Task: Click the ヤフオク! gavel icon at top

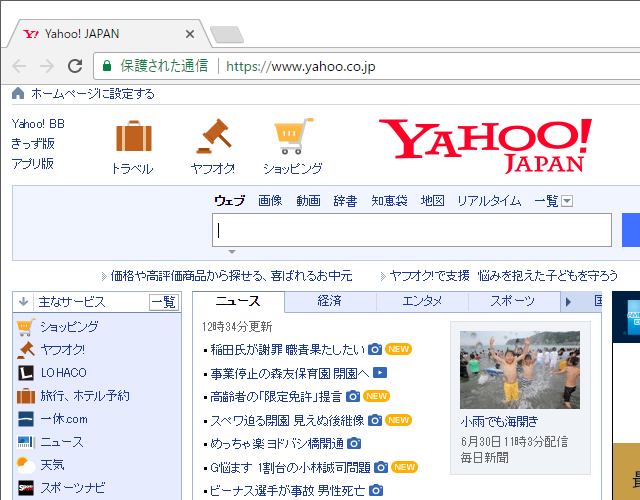Action: [213, 136]
